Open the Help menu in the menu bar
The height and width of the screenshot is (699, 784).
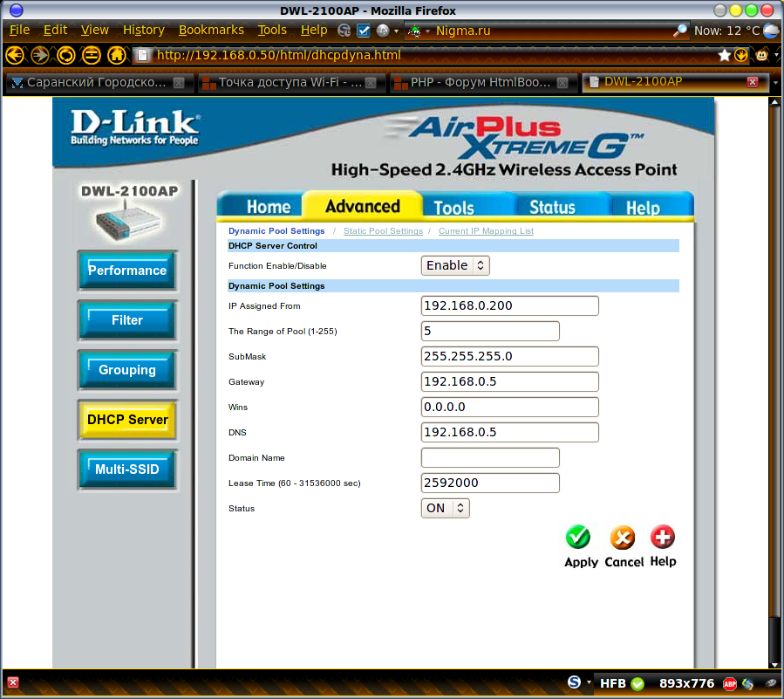click(314, 31)
